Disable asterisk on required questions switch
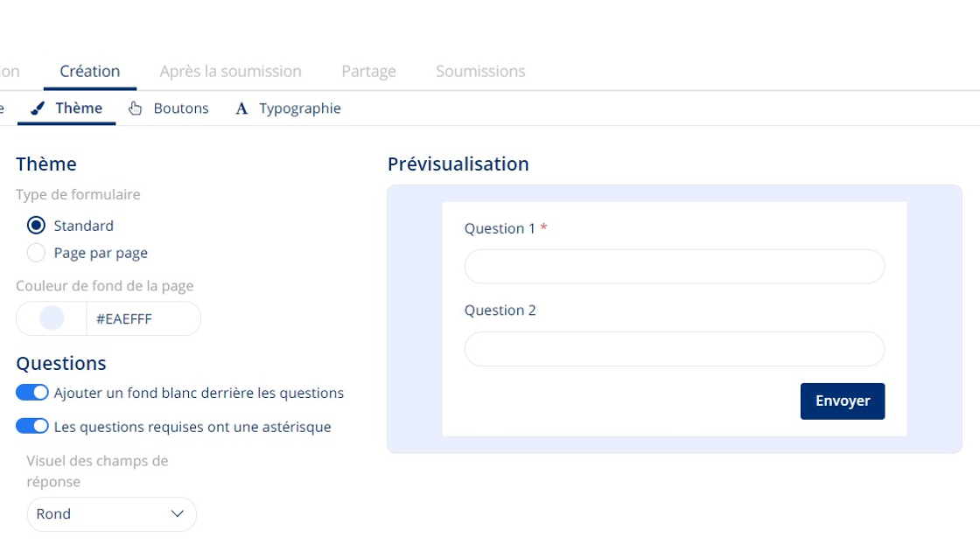The height and width of the screenshot is (558, 980). tap(31, 426)
